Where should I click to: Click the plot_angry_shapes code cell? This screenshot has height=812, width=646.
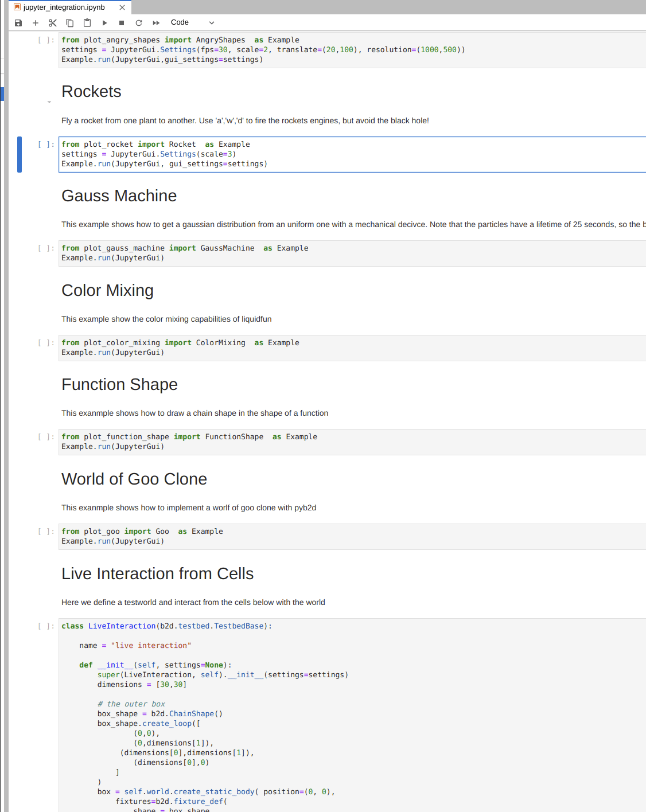352,50
